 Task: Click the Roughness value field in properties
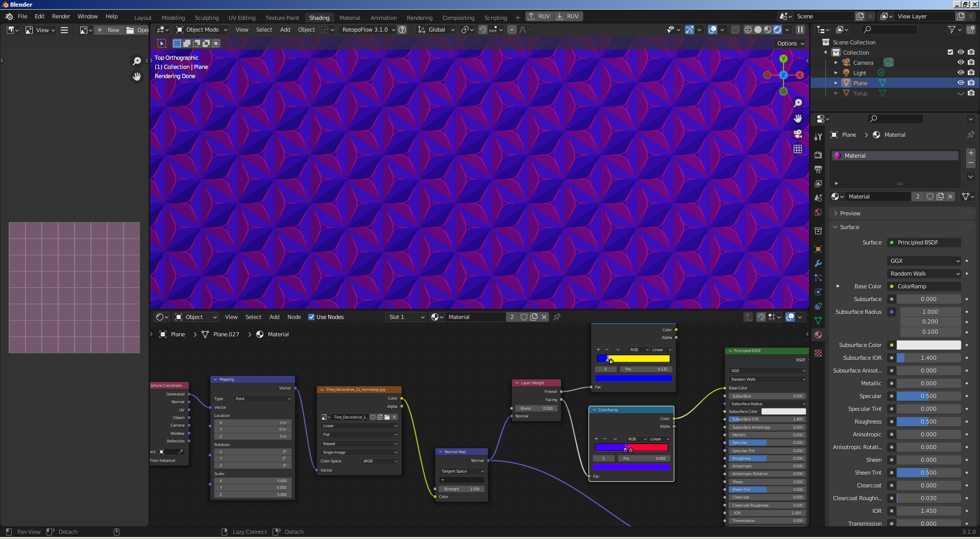coord(928,422)
